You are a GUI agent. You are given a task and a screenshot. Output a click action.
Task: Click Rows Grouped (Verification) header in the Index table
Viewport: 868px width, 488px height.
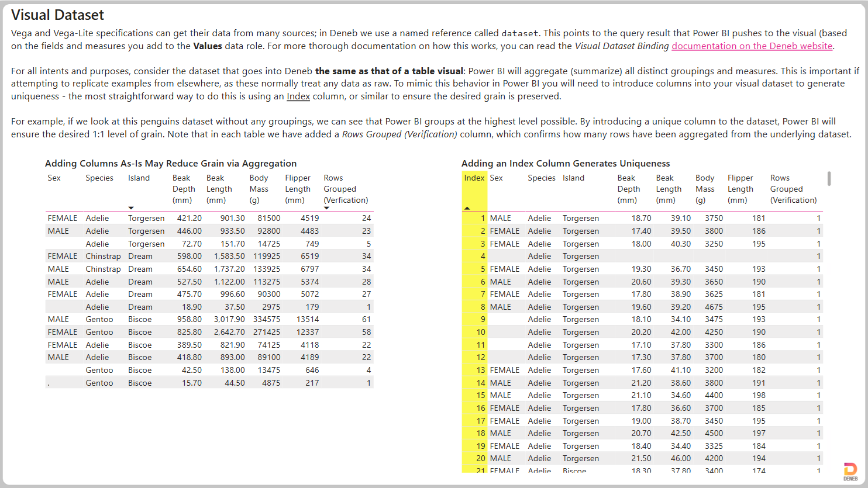click(793, 189)
